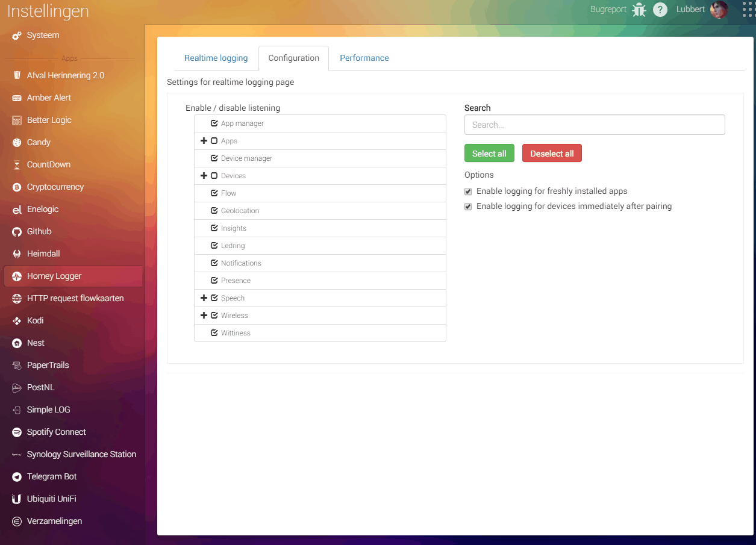Image resolution: width=756 pixels, height=545 pixels.
Task: Toggle the Geolocation checkbox
Action: [x=214, y=210]
